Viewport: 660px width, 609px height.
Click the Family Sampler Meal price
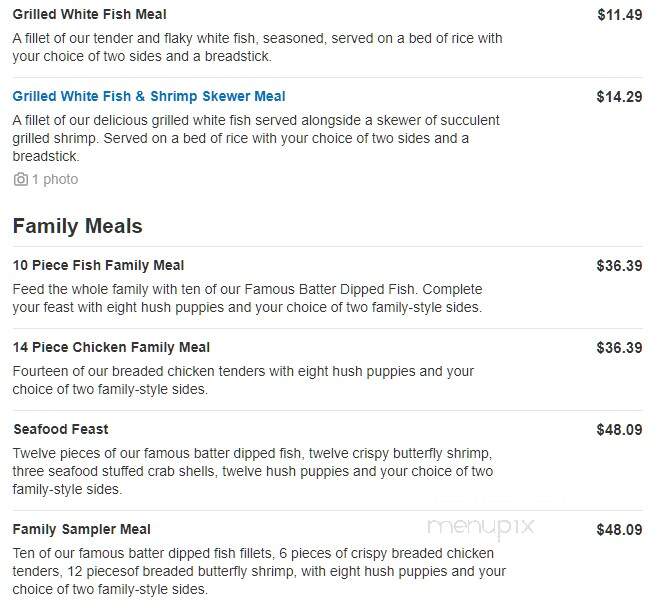620,530
